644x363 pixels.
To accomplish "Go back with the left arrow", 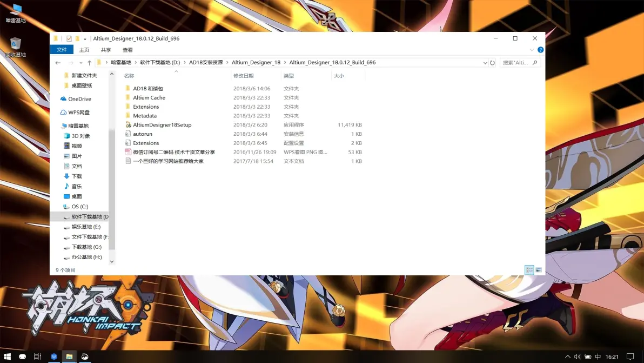I will 58,63.
